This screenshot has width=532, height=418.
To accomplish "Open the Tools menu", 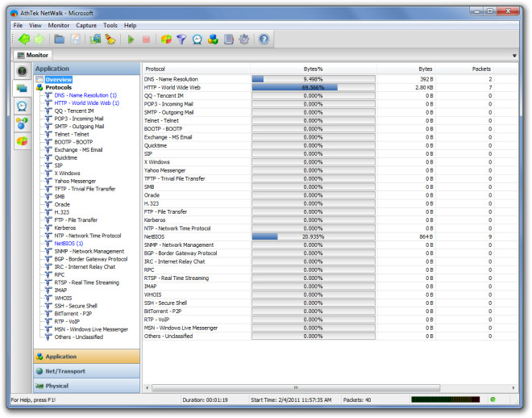I will [x=110, y=26].
